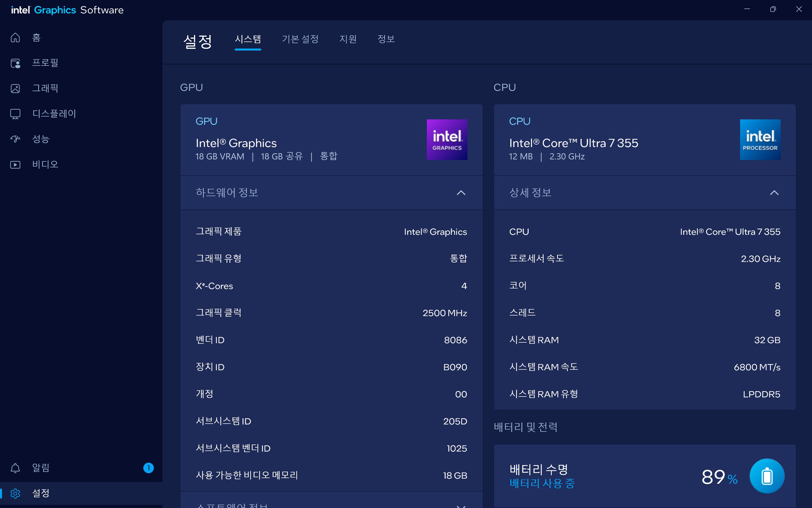The image size is (812, 508).
Task: Click the Xe-Cores row label
Action: click(x=214, y=286)
